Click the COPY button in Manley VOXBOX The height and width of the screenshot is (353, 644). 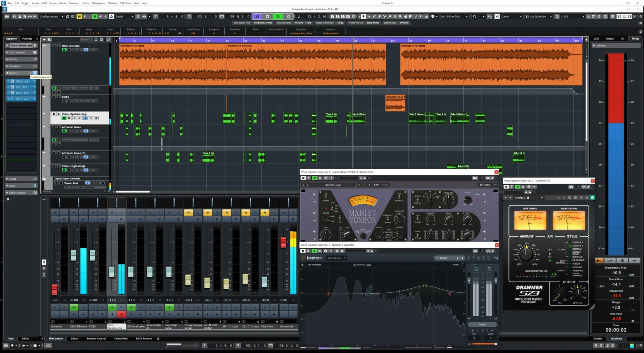pyautogui.click(x=377, y=185)
